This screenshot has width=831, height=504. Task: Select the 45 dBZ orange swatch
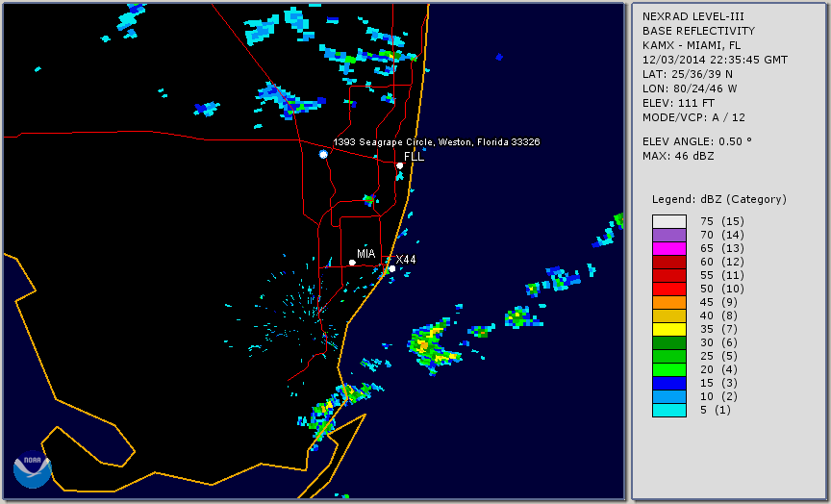pos(668,303)
